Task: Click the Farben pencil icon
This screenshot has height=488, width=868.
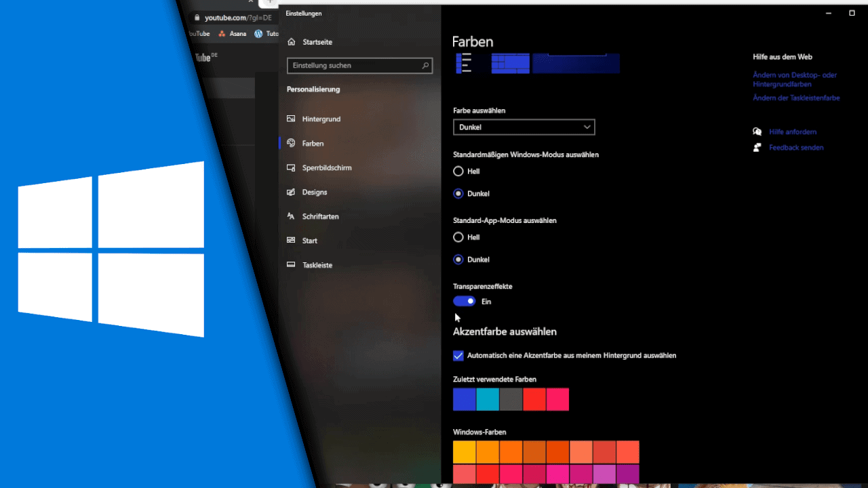Action: pos(291,143)
